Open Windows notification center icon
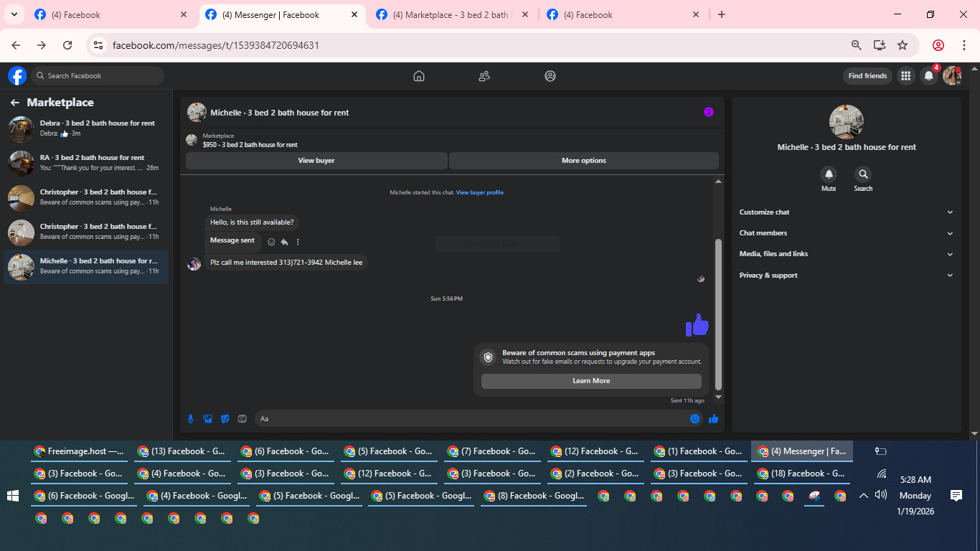The height and width of the screenshot is (551, 980). pyautogui.click(x=956, y=496)
